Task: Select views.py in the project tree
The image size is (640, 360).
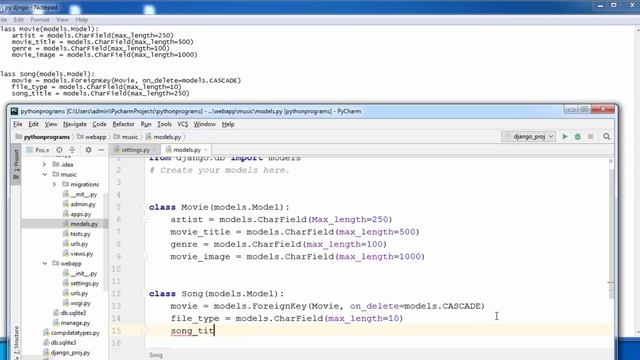Action: (x=78, y=254)
